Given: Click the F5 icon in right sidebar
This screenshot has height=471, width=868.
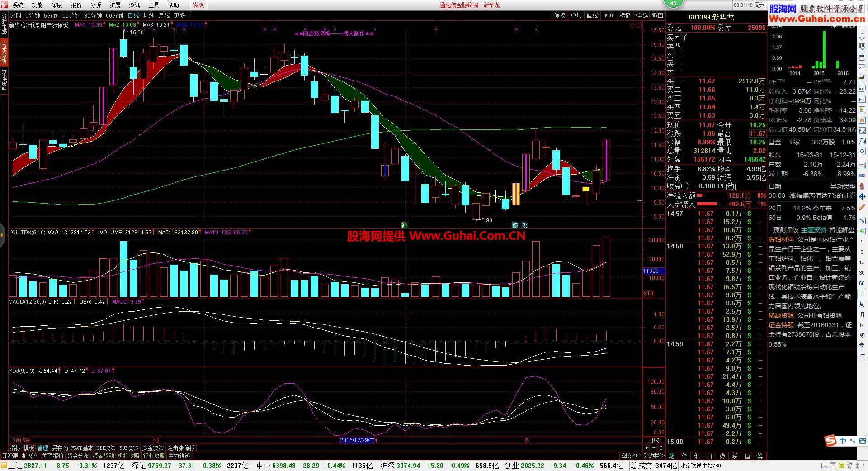Looking at the screenshot, I should [862, 221].
